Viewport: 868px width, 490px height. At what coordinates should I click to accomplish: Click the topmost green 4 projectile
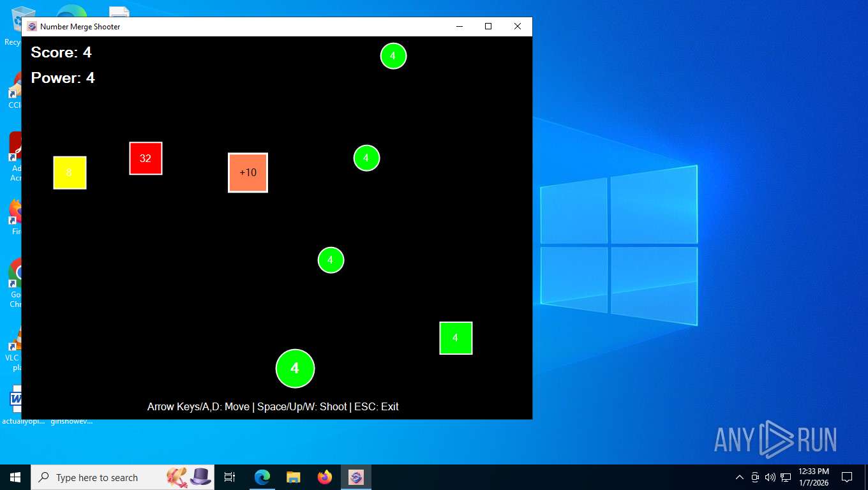pyautogui.click(x=393, y=56)
